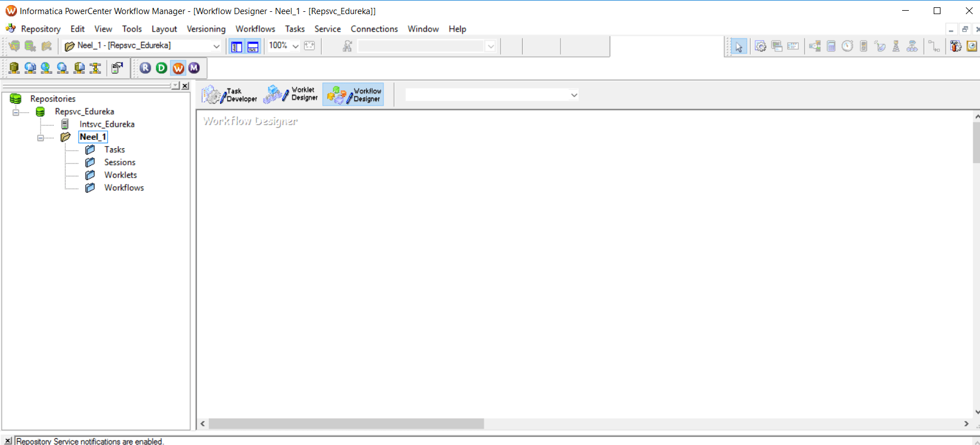Open the Versioning menu
The height and width of the screenshot is (445, 980).
coord(206,29)
